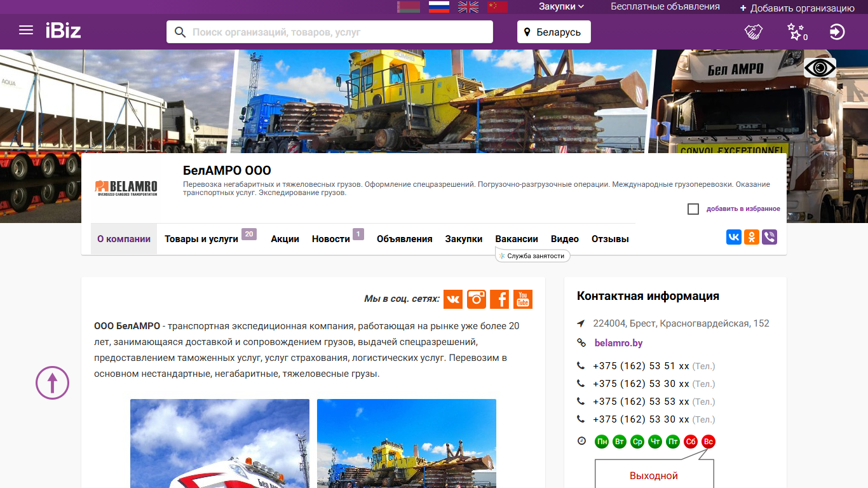Viewport: 868px width, 488px height.
Task: Open Видео tab
Action: [565, 239]
